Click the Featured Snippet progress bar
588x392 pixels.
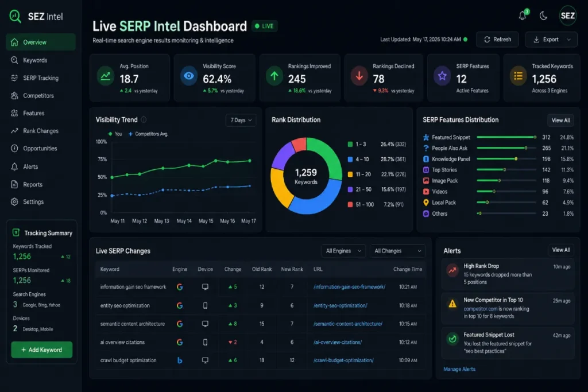point(506,137)
